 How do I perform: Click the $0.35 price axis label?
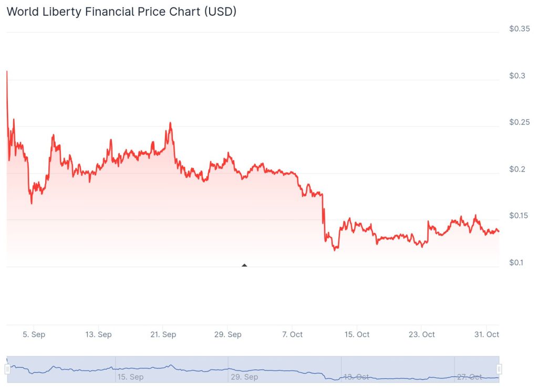pyautogui.click(x=520, y=29)
